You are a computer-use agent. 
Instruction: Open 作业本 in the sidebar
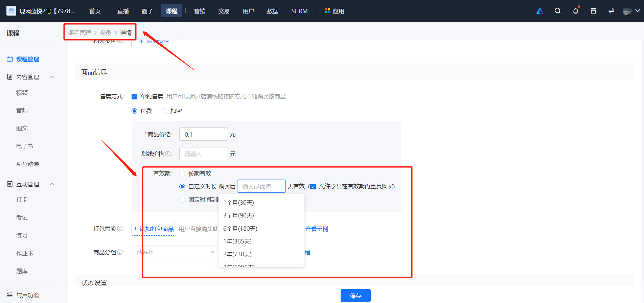[x=25, y=253]
